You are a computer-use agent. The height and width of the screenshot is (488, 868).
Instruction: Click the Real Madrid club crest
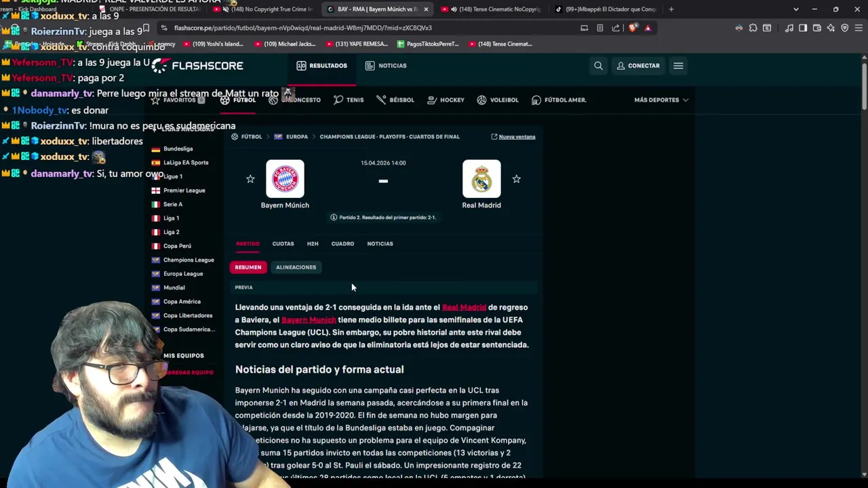[x=481, y=179]
